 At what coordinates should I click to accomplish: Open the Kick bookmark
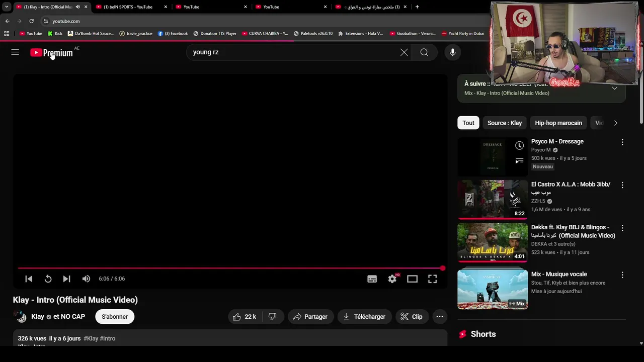pos(55,34)
